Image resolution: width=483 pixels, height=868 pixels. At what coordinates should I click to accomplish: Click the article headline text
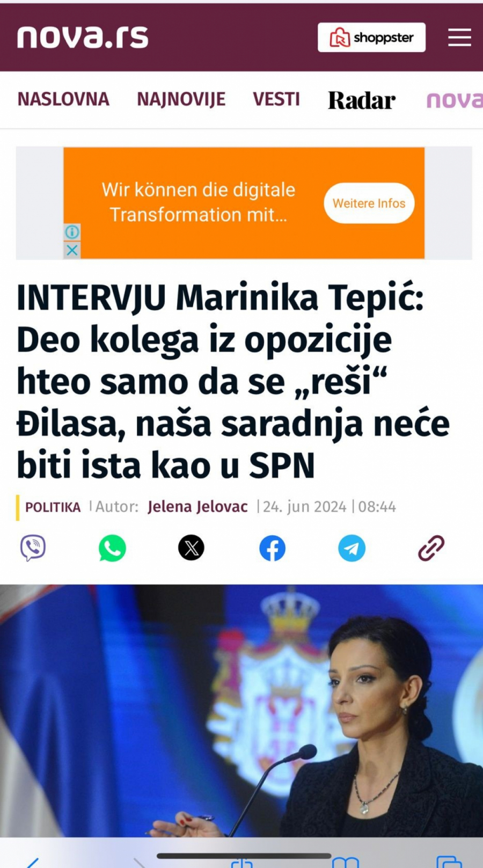[233, 381]
